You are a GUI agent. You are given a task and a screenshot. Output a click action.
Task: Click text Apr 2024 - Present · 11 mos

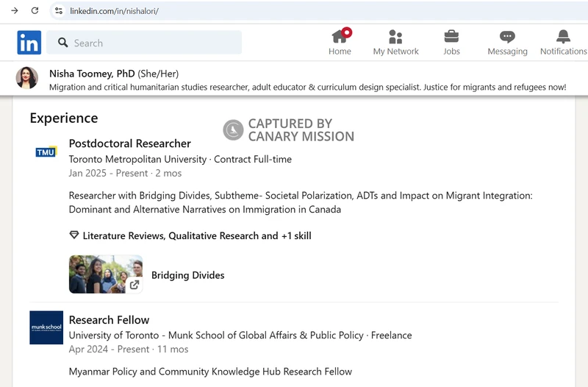click(129, 349)
